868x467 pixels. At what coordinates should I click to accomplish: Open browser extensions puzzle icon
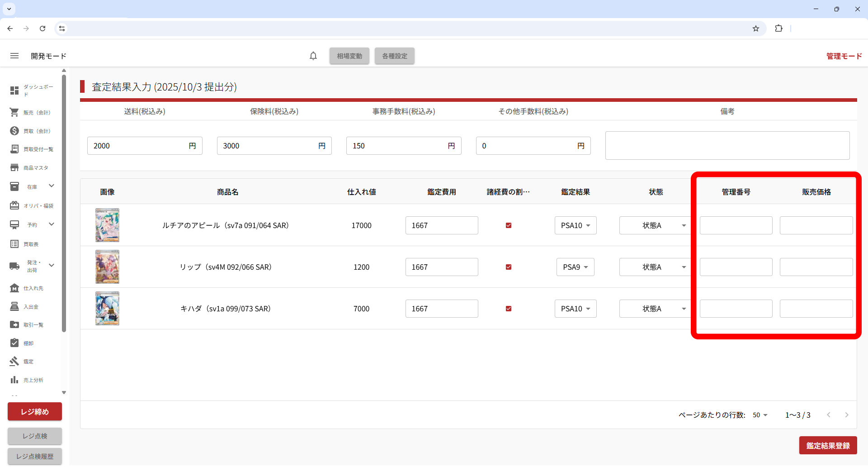point(778,29)
